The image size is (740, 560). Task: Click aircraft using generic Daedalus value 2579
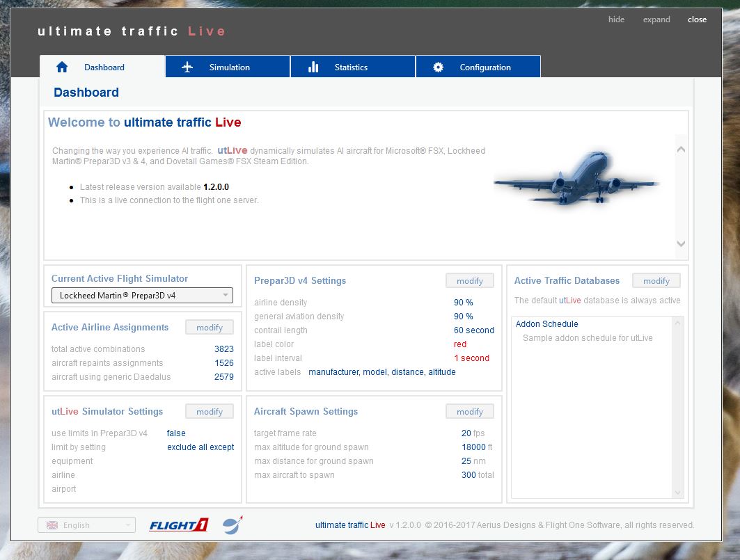[223, 377]
